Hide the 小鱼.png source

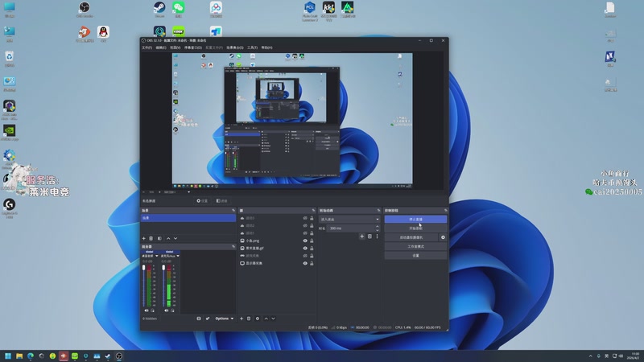pos(305,241)
